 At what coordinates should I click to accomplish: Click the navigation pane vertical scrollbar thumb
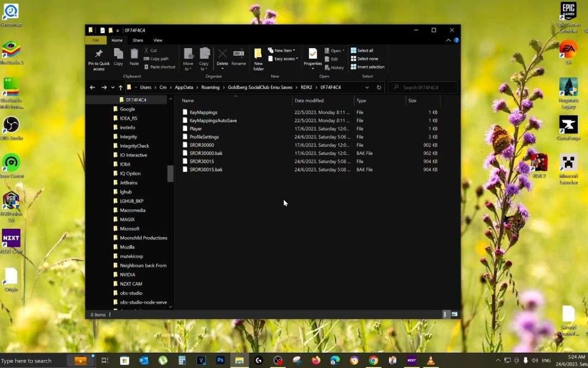tap(170, 173)
